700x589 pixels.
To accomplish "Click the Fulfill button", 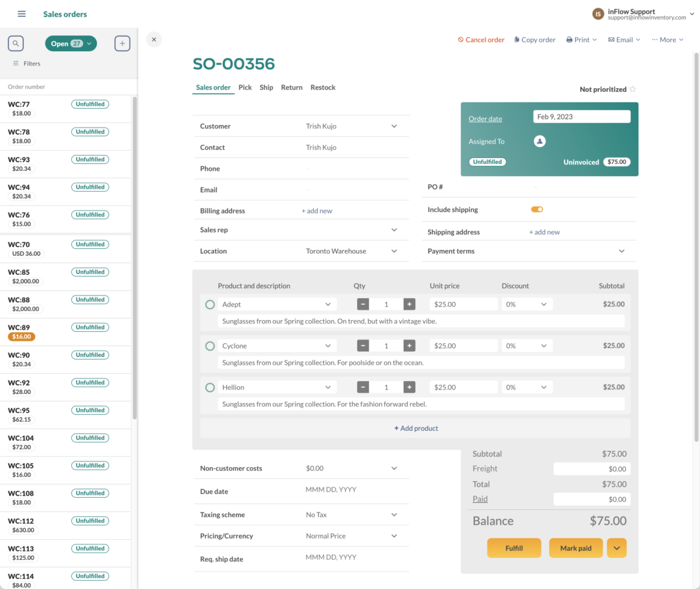I will coord(513,548).
